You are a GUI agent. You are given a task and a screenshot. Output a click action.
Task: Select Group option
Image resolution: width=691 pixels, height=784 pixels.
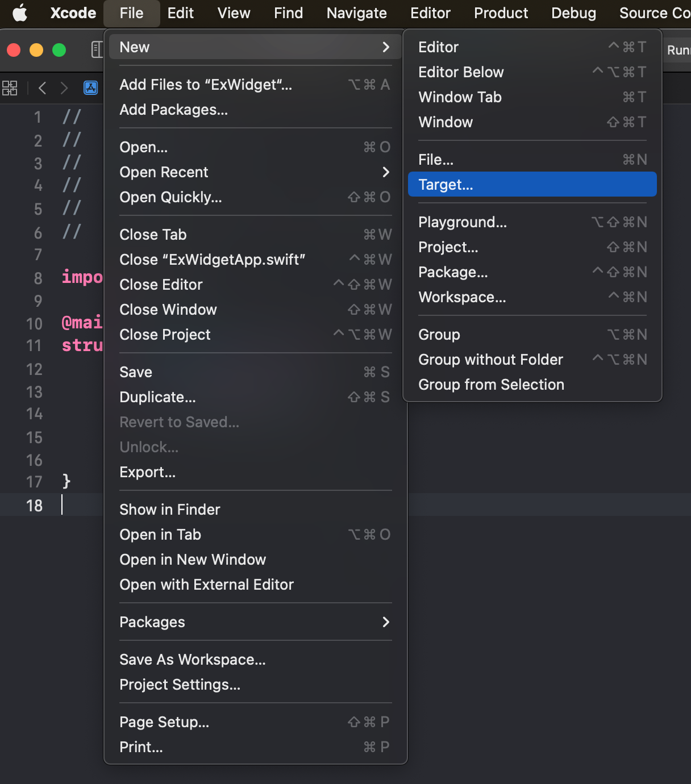(x=532, y=334)
